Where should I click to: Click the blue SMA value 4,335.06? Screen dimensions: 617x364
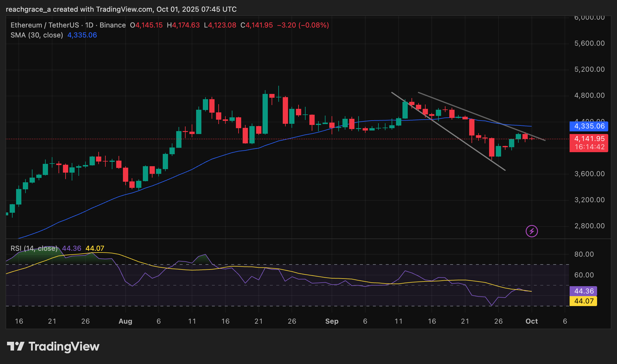pyautogui.click(x=81, y=35)
